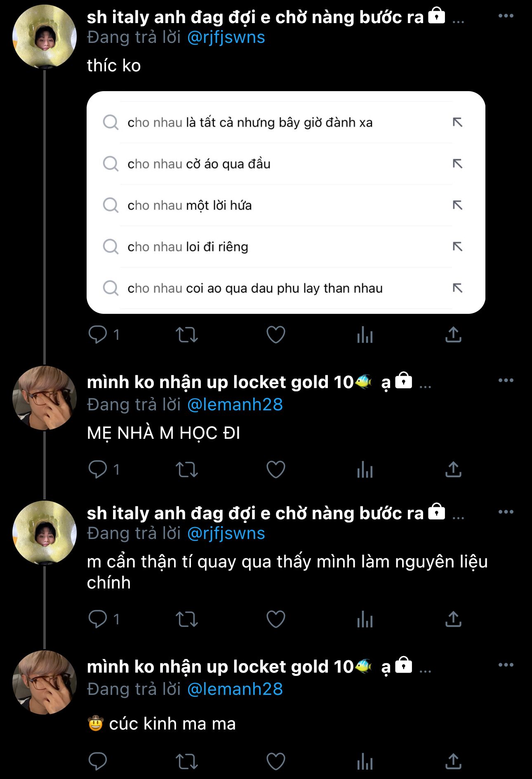Screen dimensions: 532x779
Task: Open avatar of the "thíc ko" author
Action: [x=45, y=37]
